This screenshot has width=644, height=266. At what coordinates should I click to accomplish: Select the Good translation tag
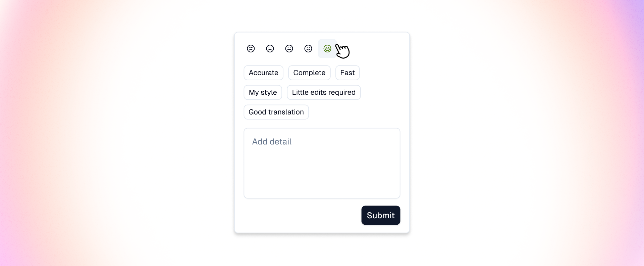pyautogui.click(x=276, y=112)
